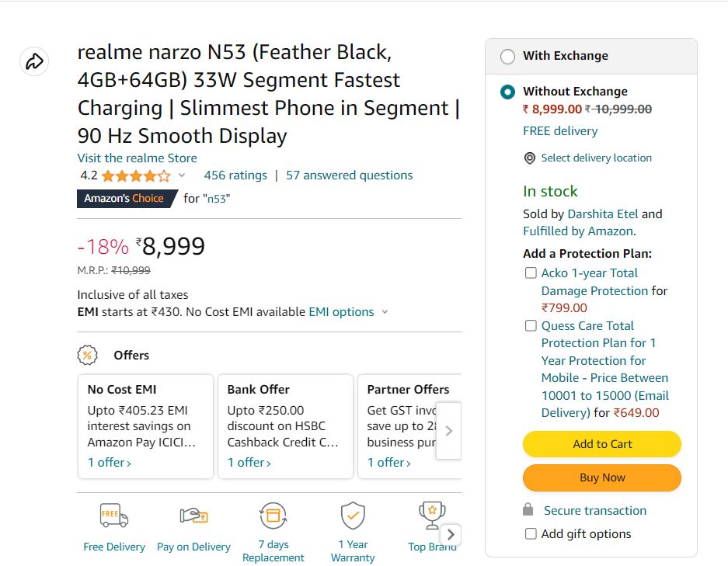
Task: Check the Quess Care Protection Plan box
Action: (531, 326)
